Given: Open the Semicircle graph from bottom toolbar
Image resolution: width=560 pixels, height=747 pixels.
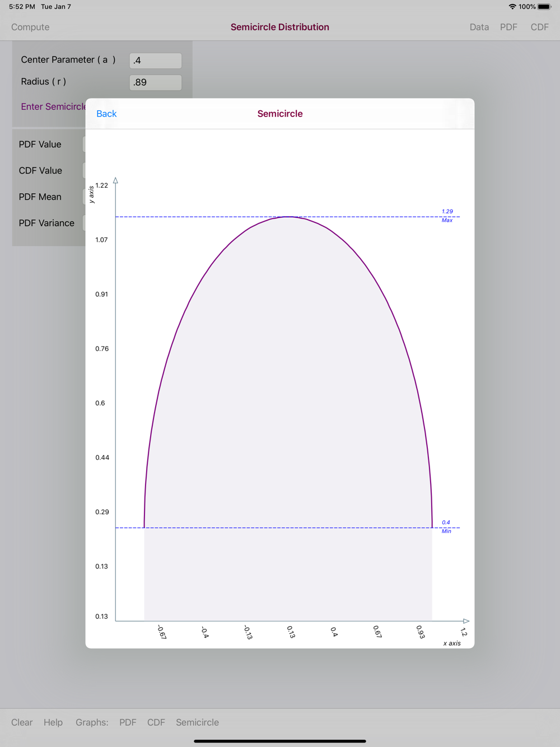Looking at the screenshot, I should coord(197,722).
